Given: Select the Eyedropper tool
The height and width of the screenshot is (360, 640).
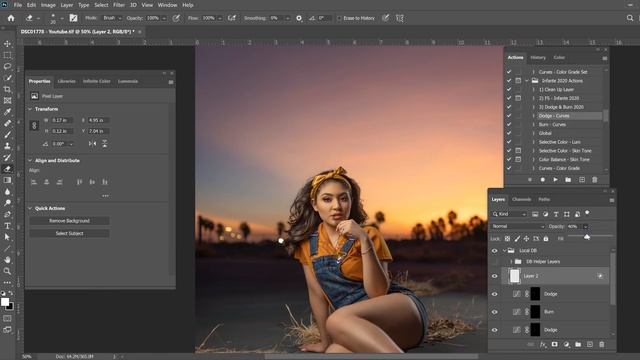Looking at the screenshot, I should 7,112.
